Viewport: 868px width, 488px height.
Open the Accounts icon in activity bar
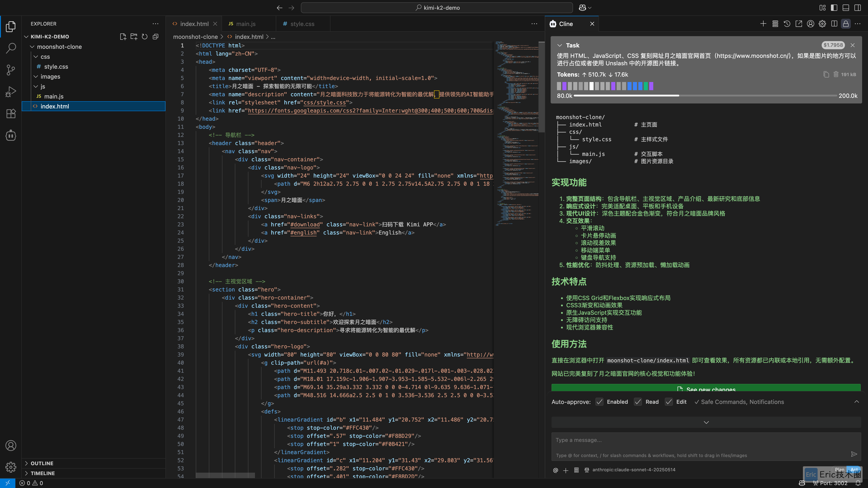(11, 446)
